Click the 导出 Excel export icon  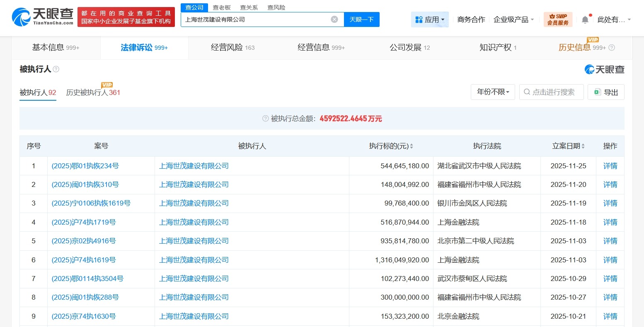(598, 92)
